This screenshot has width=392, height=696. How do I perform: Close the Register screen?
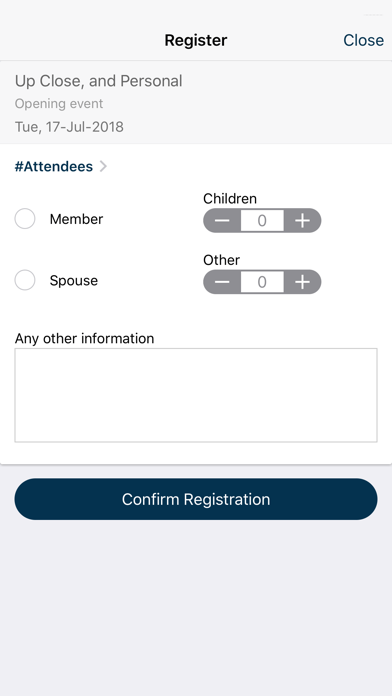click(x=363, y=40)
